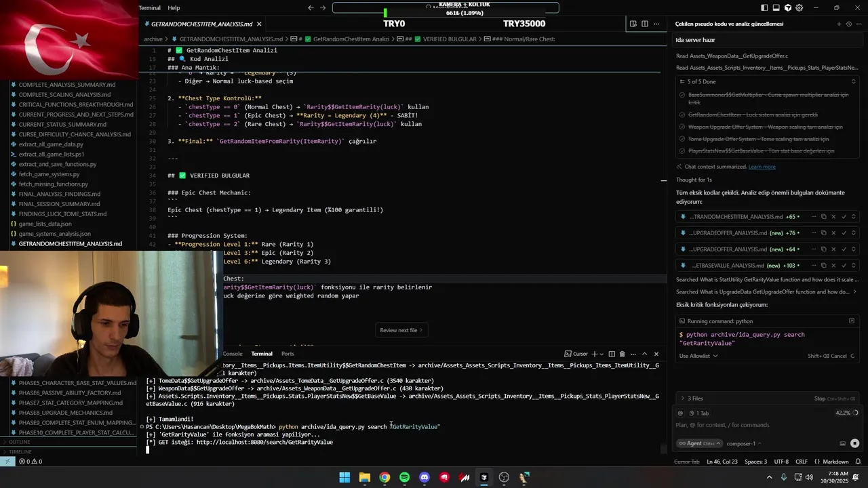The height and width of the screenshot is (488, 868).
Task: Close GETRANDOMCHESTITEM_ANALYSIS.md tab
Action: click(x=259, y=24)
